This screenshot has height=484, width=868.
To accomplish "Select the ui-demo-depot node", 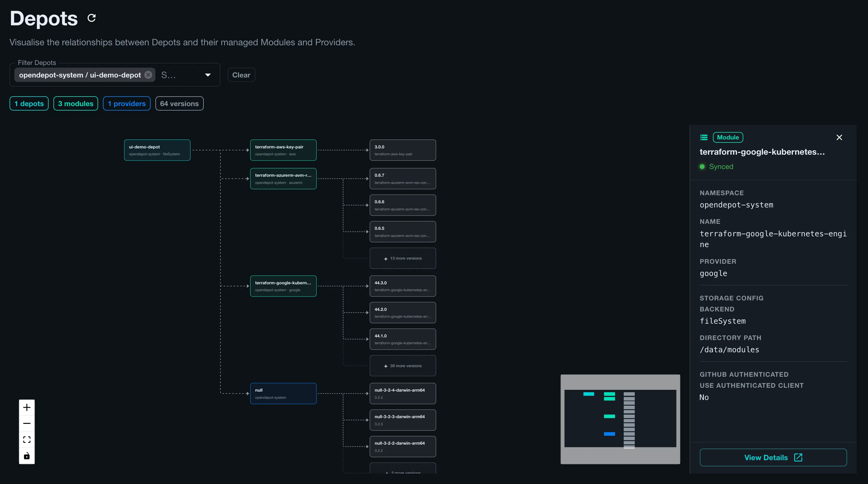I will tap(157, 150).
